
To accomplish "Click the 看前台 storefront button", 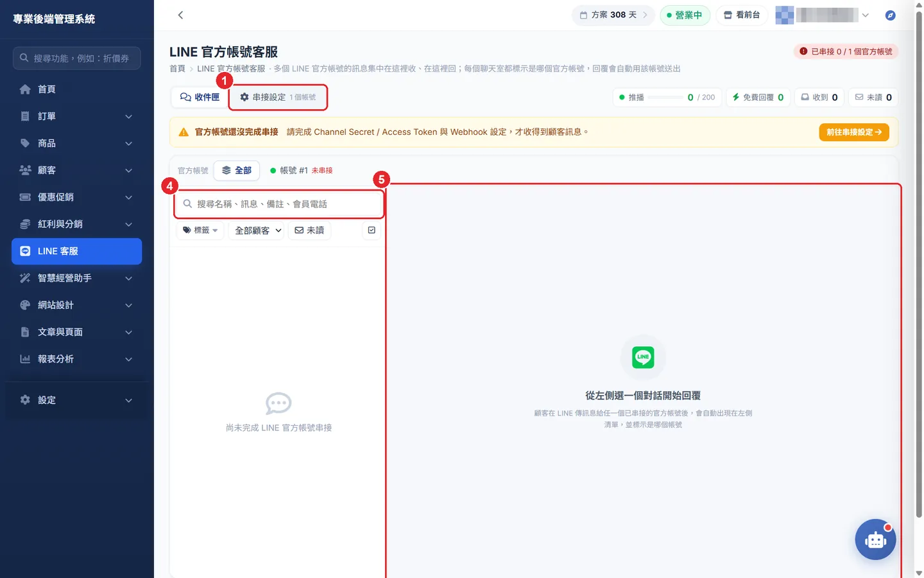I will click(742, 15).
